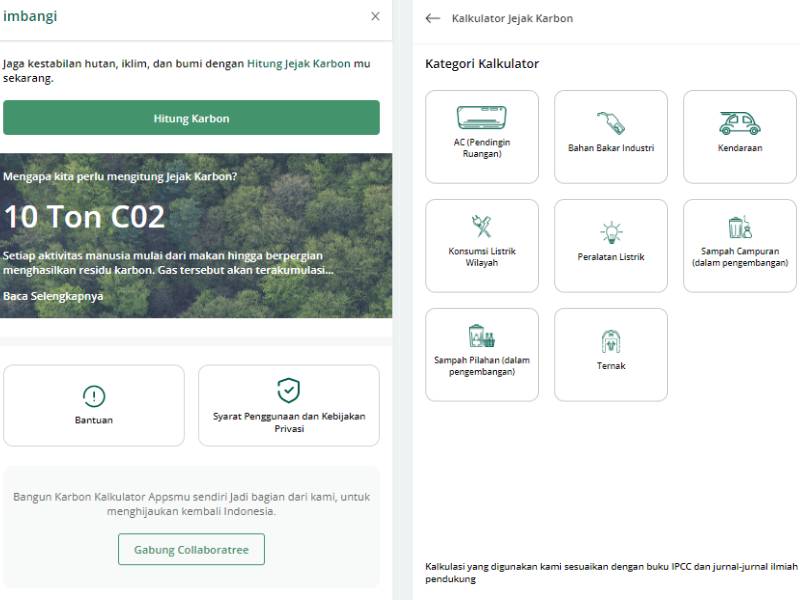
Task: Select the Kendaraan car icon
Action: tap(740, 123)
